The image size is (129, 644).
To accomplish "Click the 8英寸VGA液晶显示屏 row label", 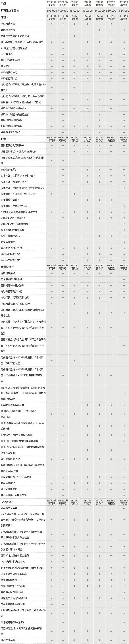I will 12,405.
